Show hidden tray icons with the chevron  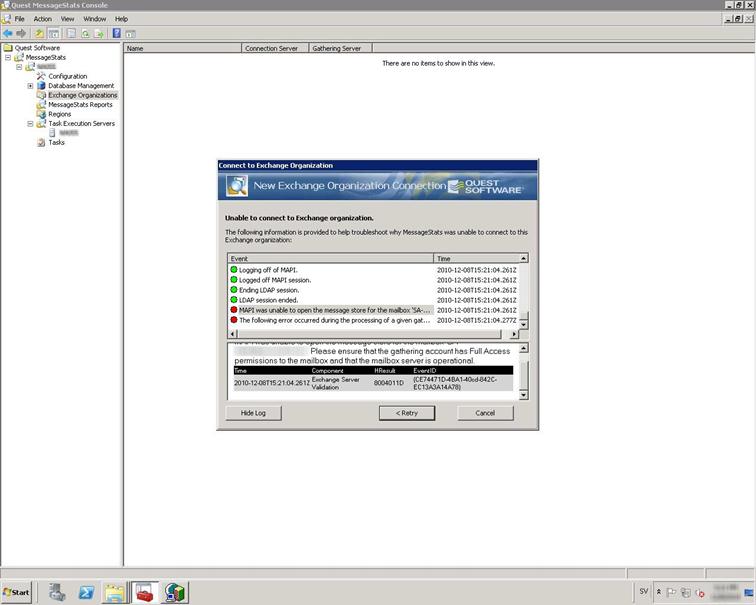click(659, 592)
